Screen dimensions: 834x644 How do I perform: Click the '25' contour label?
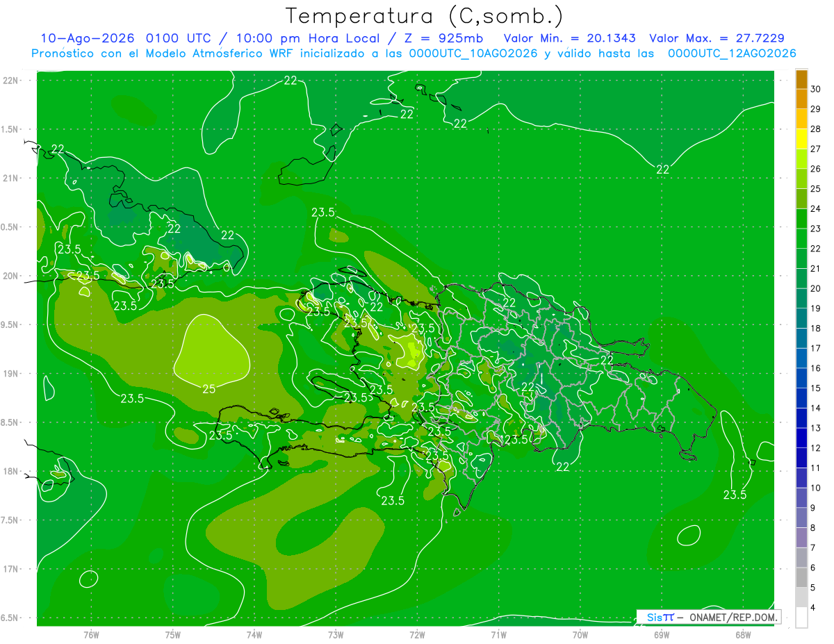[x=208, y=388]
